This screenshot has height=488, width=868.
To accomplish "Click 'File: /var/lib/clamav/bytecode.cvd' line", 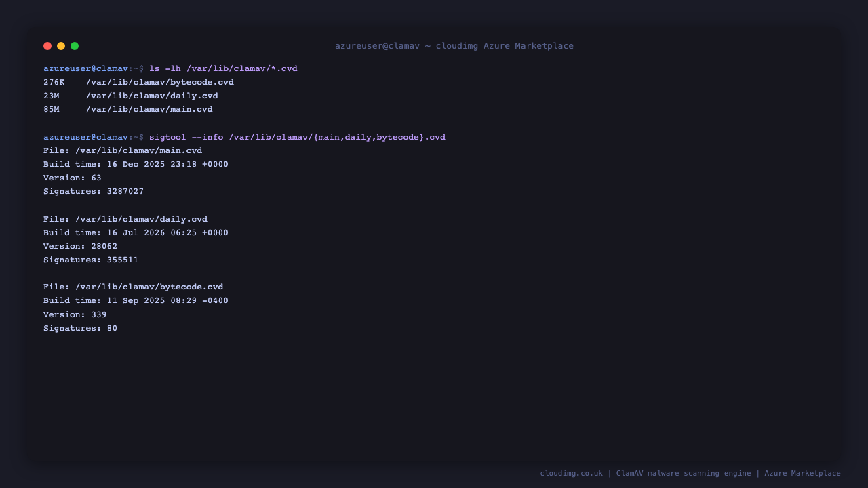I will click(x=133, y=287).
